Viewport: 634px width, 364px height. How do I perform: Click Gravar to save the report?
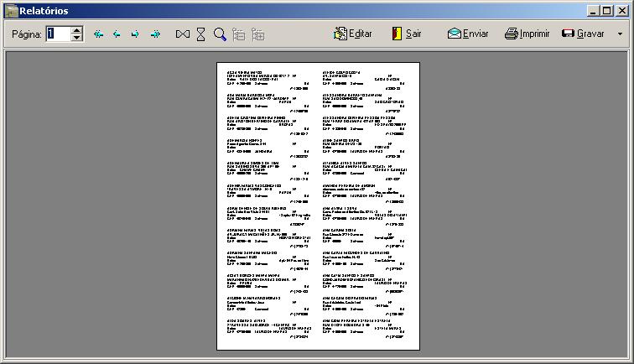coord(583,34)
